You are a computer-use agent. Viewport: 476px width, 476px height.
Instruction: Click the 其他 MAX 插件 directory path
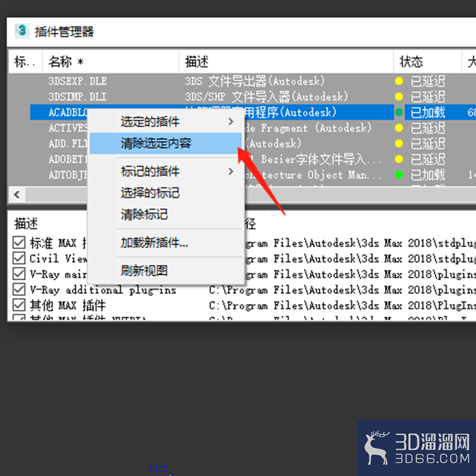click(343, 305)
